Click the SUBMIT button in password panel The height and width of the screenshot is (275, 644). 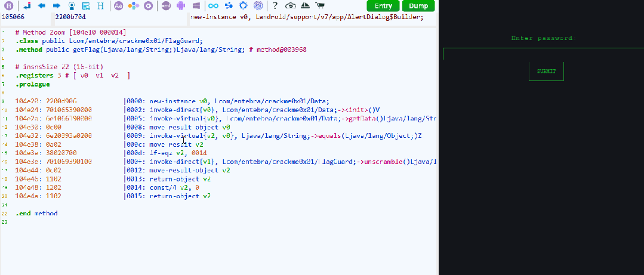point(546,72)
